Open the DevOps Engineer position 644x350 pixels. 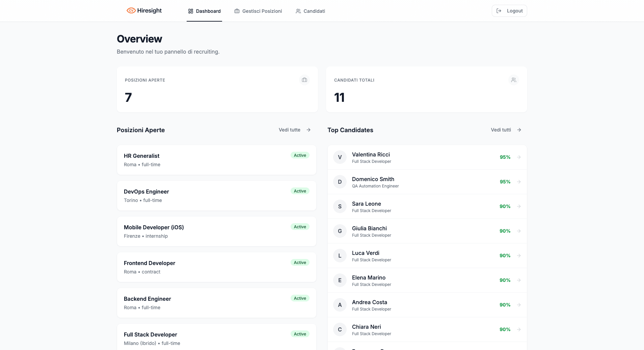[217, 196]
